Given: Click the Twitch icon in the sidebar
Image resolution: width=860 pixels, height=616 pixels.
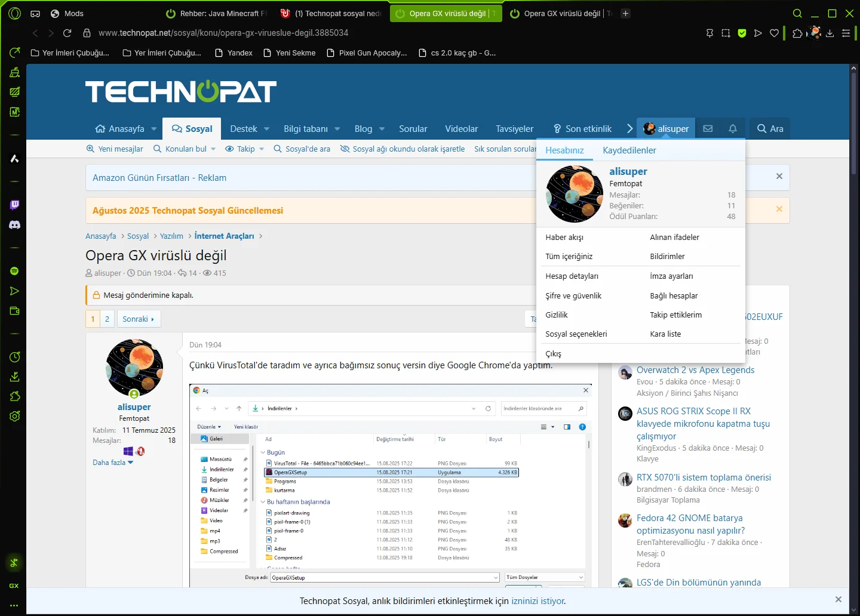Looking at the screenshot, I should click(x=15, y=205).
